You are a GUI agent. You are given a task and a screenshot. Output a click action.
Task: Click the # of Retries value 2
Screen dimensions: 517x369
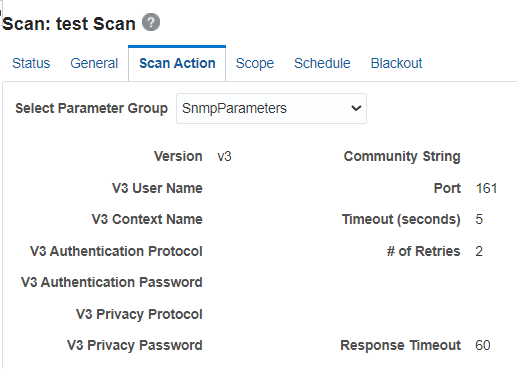[479, 251]
